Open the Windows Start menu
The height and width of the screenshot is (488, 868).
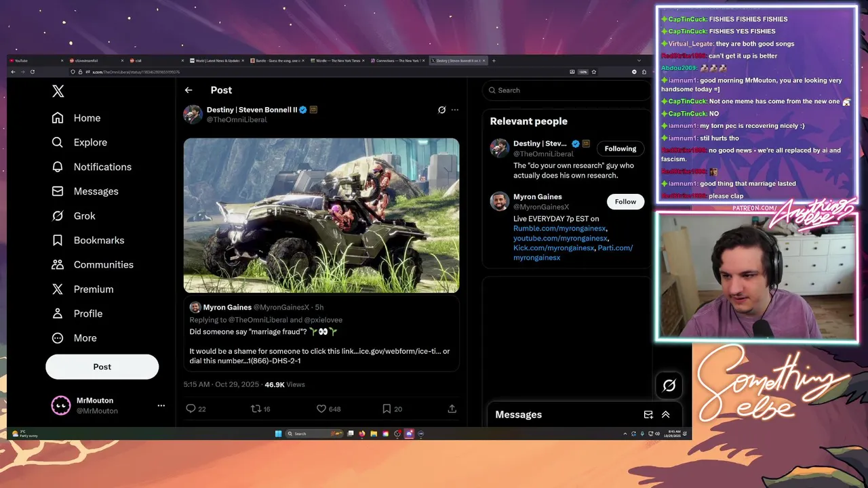click(278, 434)
